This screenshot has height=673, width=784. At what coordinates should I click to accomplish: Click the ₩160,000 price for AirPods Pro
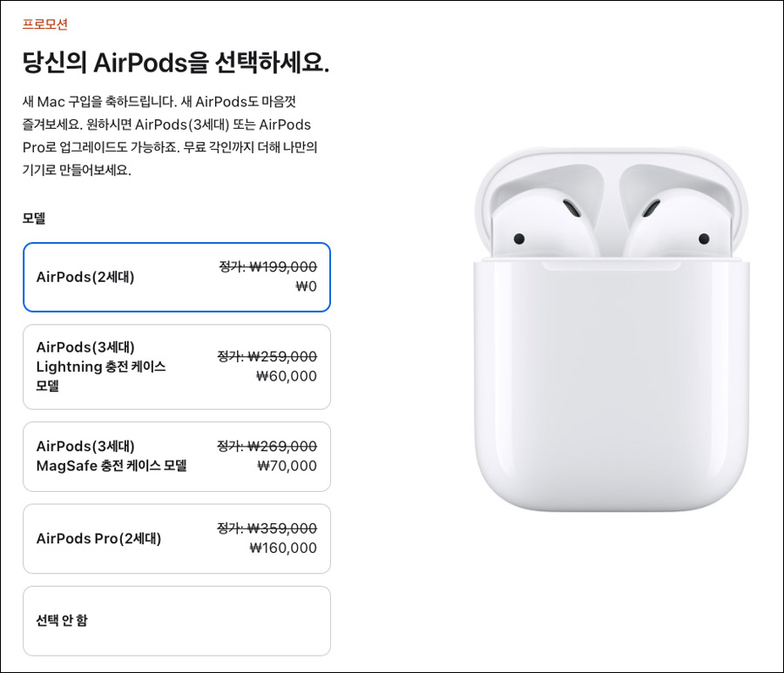pyautogui.click(x=283, y=548)
